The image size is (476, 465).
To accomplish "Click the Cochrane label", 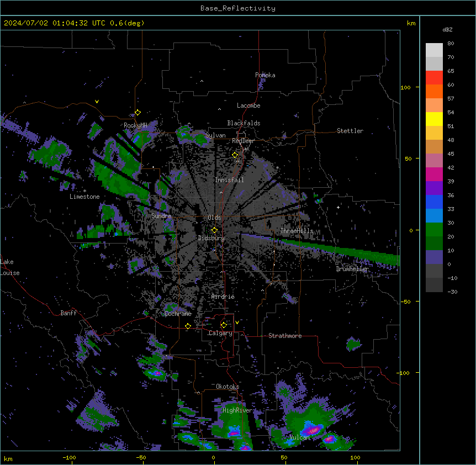I will pyautogui.click(x=178, y=314).
